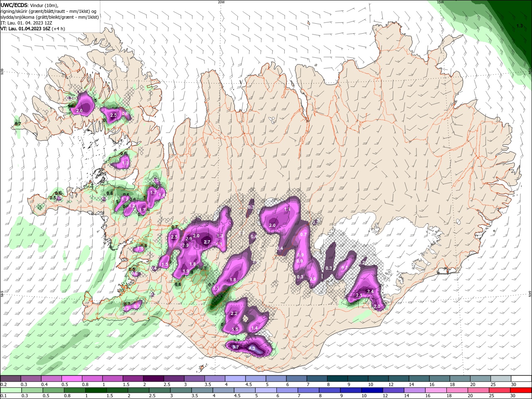532x399 pixels.
Task: Pick the darkest green lower-row swatch labeled 1
Action: point(96,390)
